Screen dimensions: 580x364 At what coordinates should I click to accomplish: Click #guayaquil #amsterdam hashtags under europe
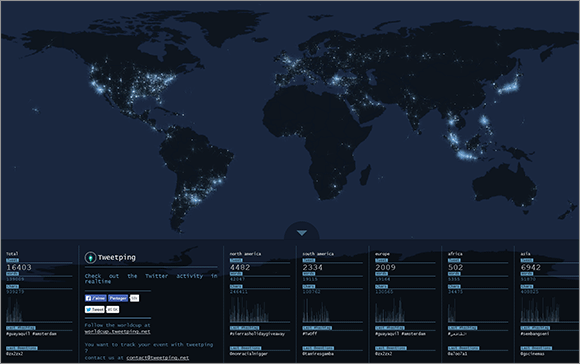400,334
